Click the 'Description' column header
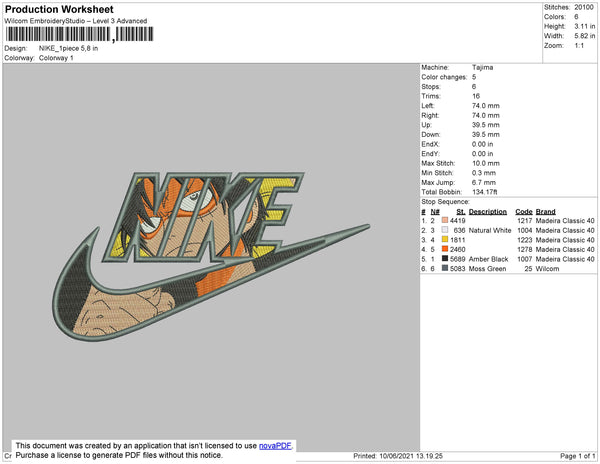 point(488,212)
